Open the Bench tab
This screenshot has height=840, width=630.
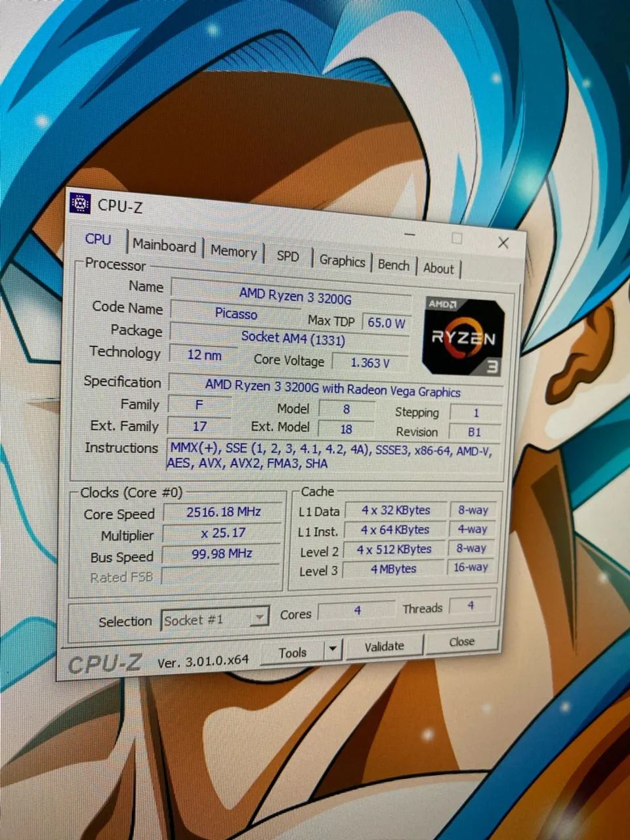pos(394,264)
